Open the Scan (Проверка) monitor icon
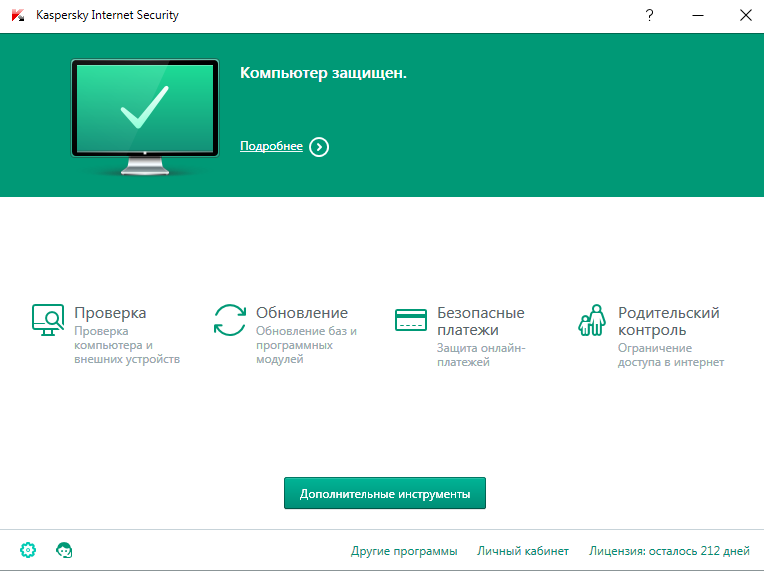 (48, 320)
